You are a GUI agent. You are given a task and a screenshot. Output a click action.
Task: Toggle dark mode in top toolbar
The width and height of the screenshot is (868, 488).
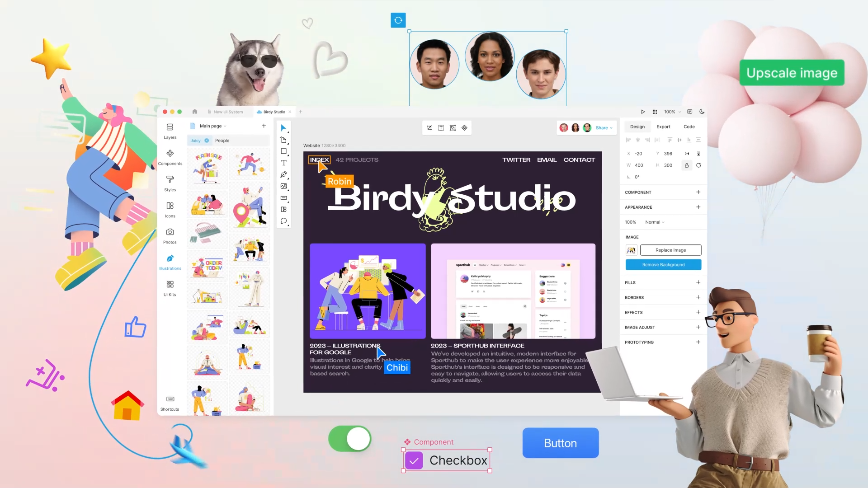pyautogui.click(x=702, y=112)
